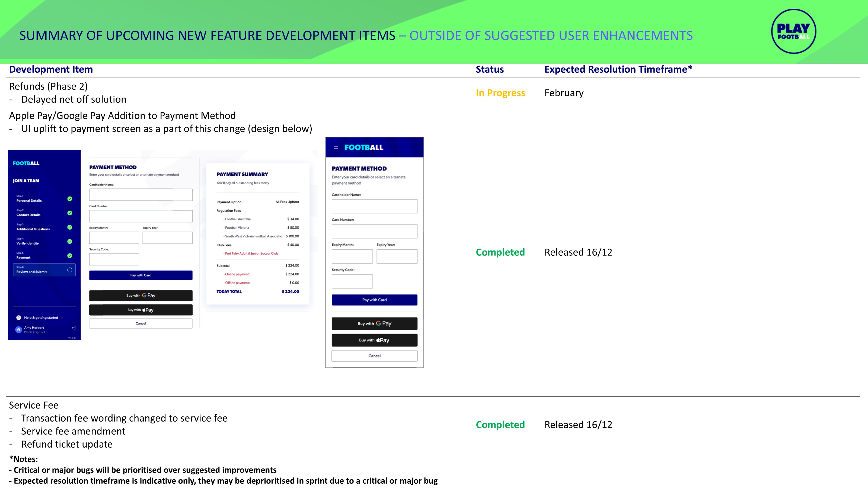Click the mobile Cardholder Name input field

(x=374, y=206)
